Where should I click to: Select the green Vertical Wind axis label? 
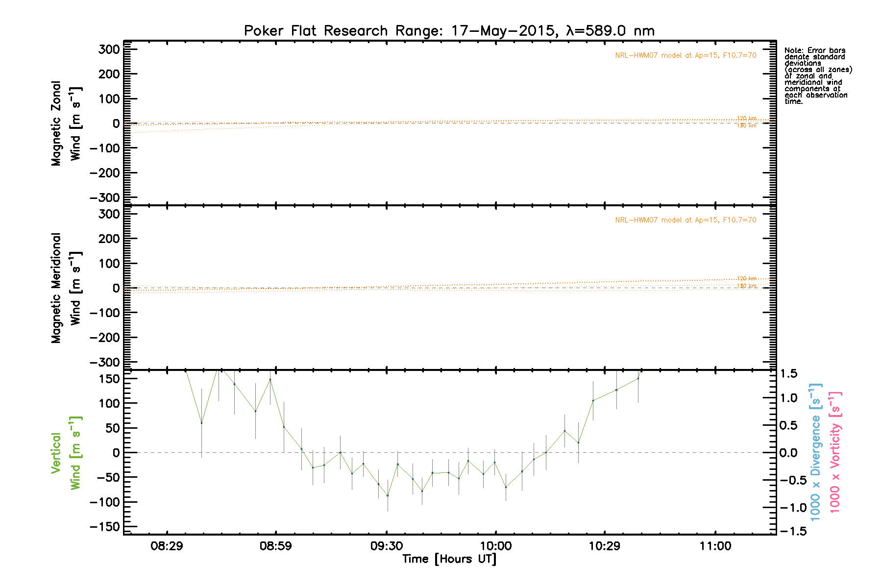point(66,453)
